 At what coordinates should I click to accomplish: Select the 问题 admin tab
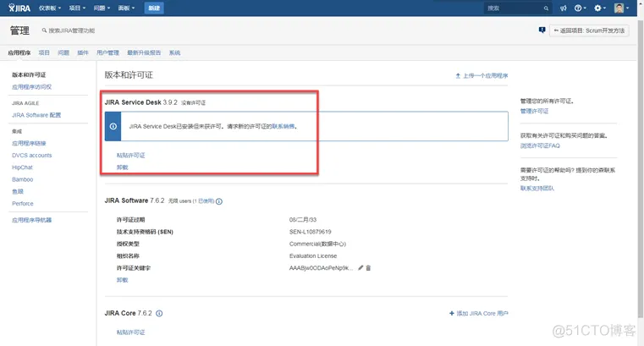[x=63, y=52]
